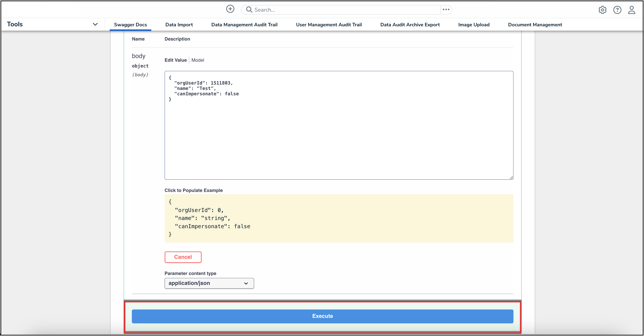Image resolution: width=644 pixels, height=336 pixels.
Task: Open the three-dots search options
Action: (x=446, y=9)
